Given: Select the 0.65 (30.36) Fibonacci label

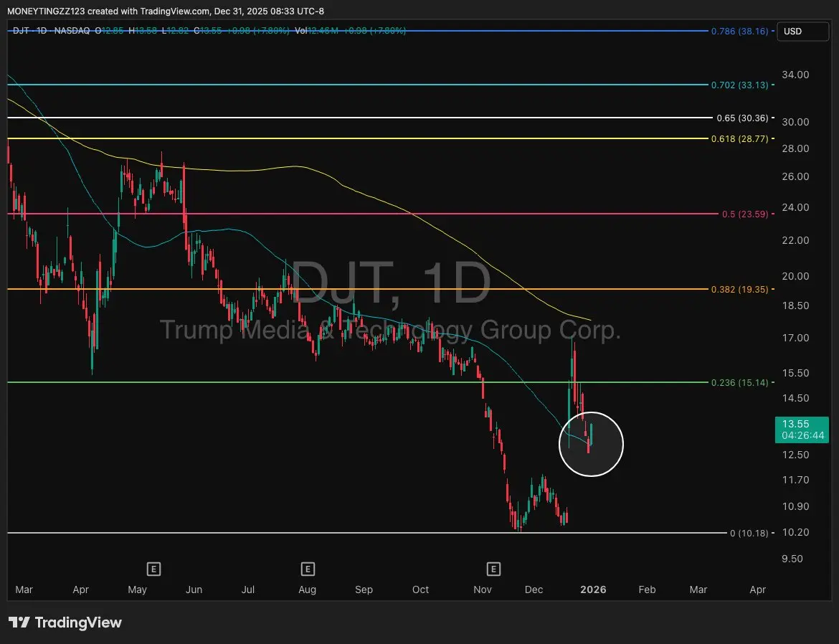Looking at the screenshot, I should pyautogui.click(x=742, y=118).
